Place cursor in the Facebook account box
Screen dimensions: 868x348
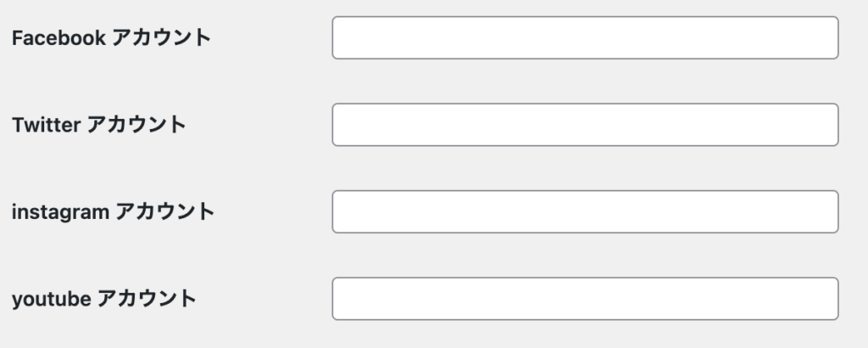pos(585,38)
